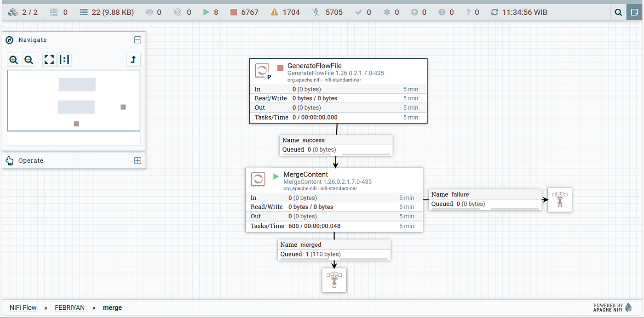This screenshot has width=644, height=318.
Task: Click the disabled components icon showing 5705
Action: pos(316,12)
